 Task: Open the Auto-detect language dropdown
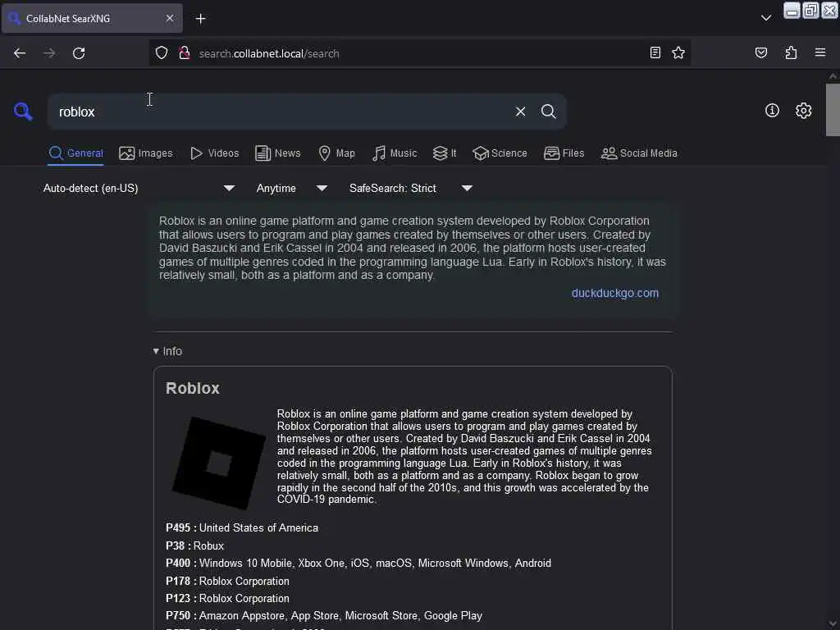pyautogui.click(x=139, y=188)
